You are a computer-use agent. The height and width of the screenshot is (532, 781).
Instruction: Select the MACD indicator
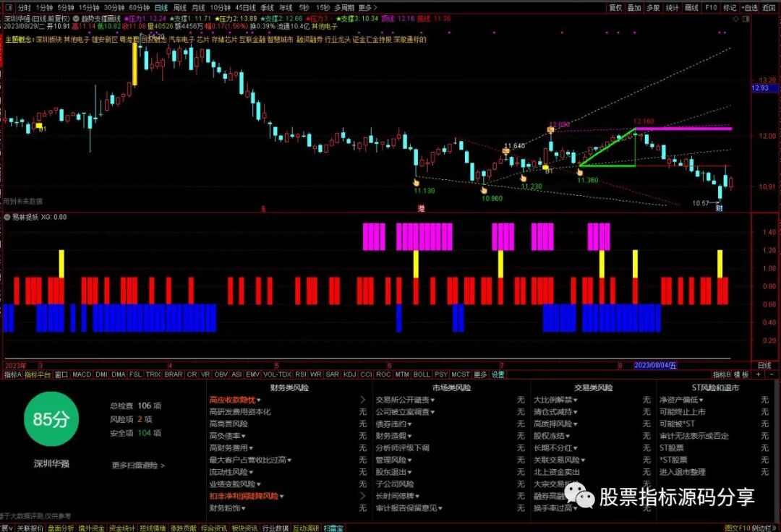coord(82,374)
